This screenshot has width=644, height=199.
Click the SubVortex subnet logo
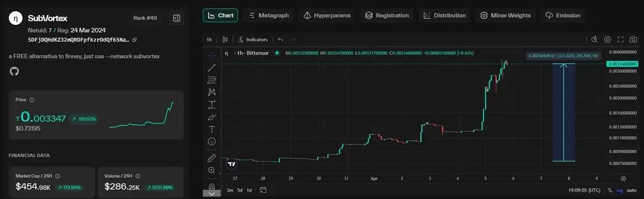15,18
